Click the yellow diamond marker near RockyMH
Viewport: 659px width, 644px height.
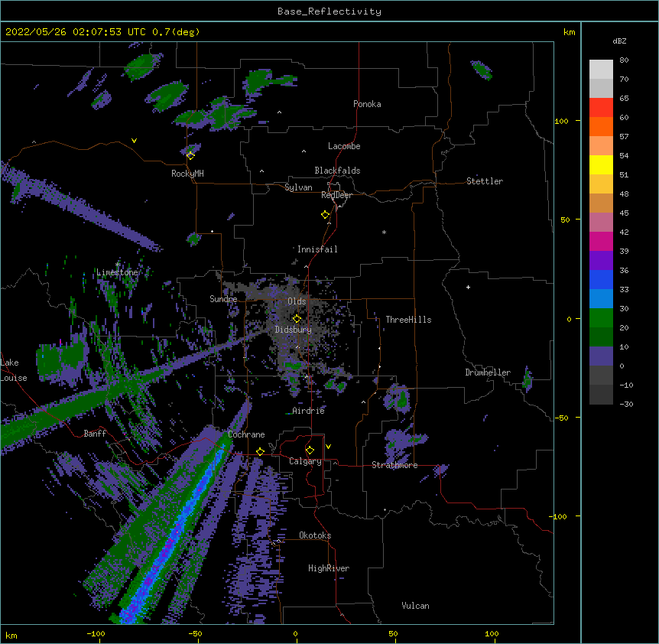pyautogui.click(x=190, y=155)
